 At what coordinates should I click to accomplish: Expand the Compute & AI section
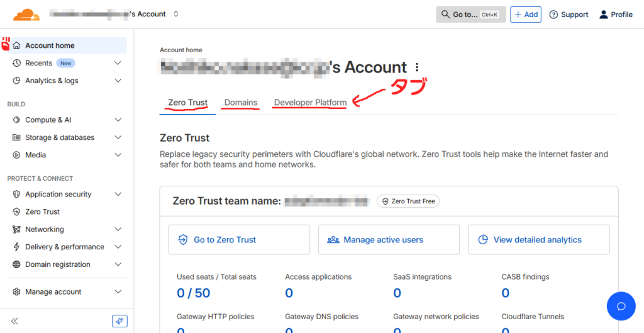[118, 120]
